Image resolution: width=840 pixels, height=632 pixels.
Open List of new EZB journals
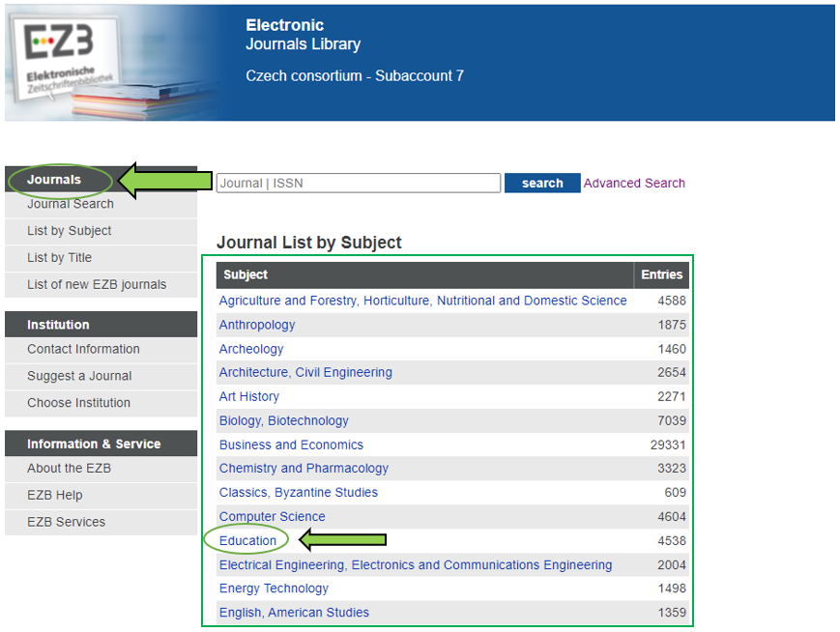point(97,284)
